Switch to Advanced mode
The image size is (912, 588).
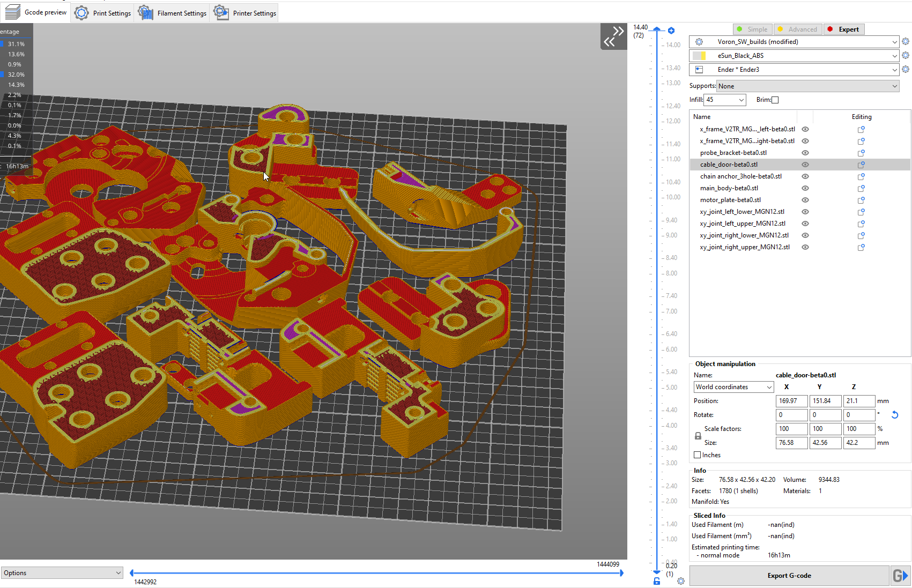point(797,29)
